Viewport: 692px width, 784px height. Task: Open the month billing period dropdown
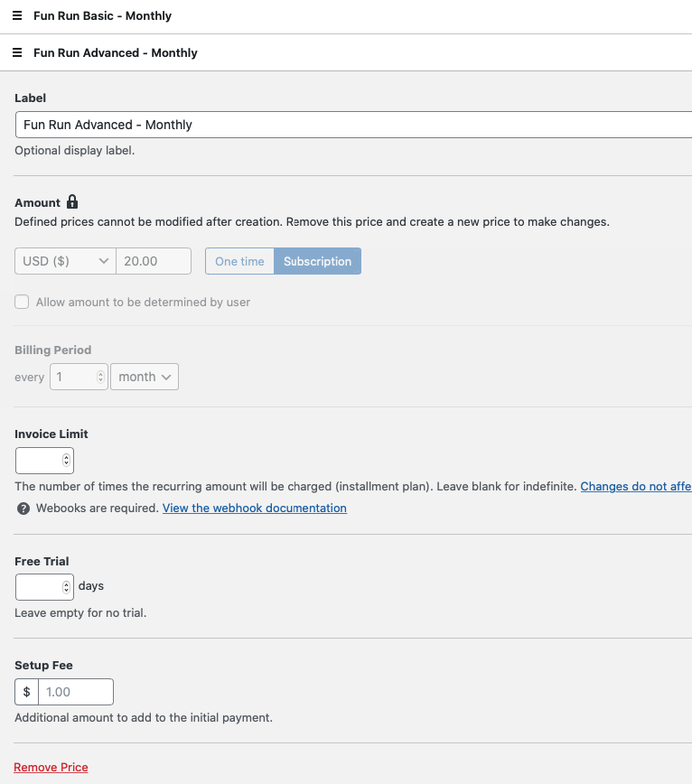click(x=145, y=377)
